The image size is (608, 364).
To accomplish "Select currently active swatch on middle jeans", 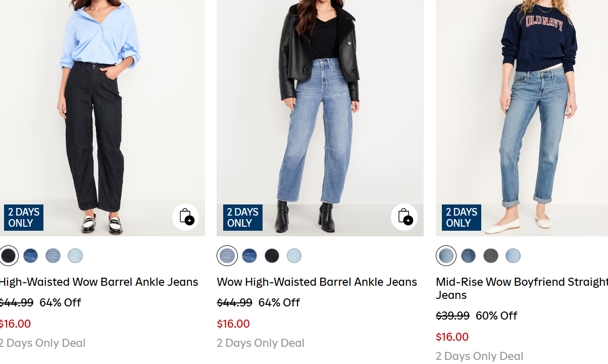I will point(227,255).
